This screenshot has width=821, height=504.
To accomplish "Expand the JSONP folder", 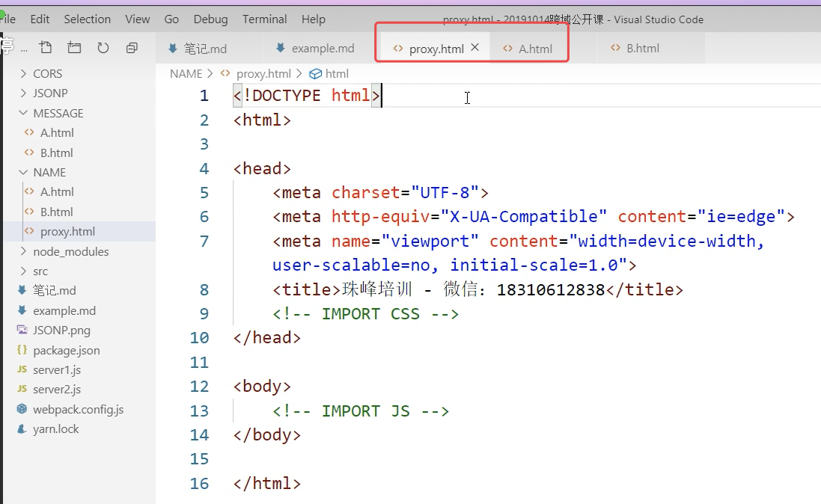I will click(79, 93).
